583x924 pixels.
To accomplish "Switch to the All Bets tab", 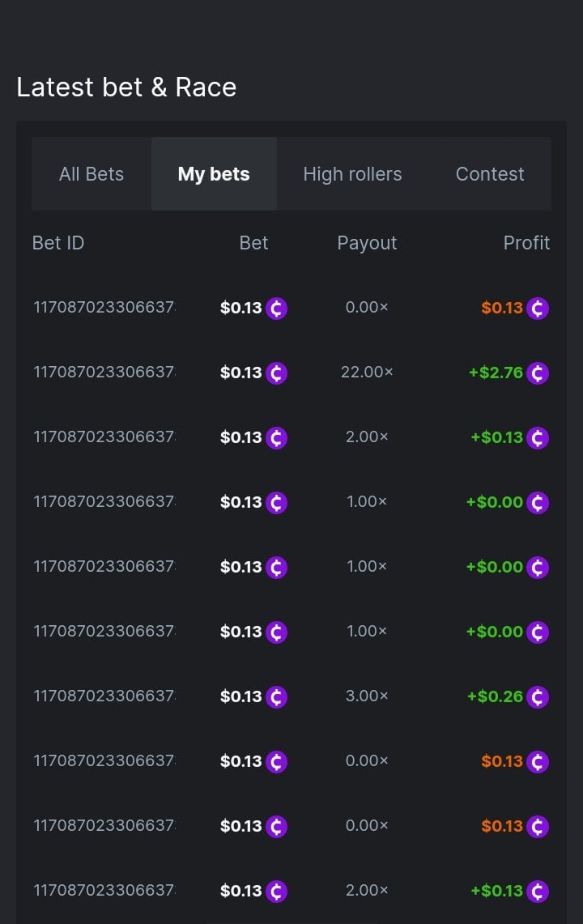I will click(91, 174).
